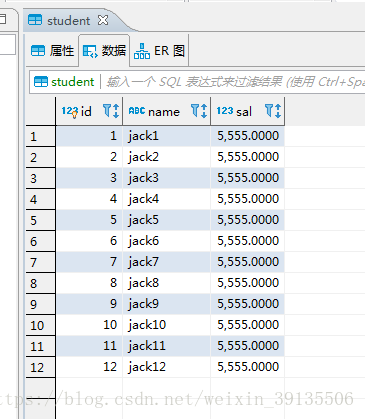Click the sal column header
This screenshot has height=419, width=365.
coord(248,111)
